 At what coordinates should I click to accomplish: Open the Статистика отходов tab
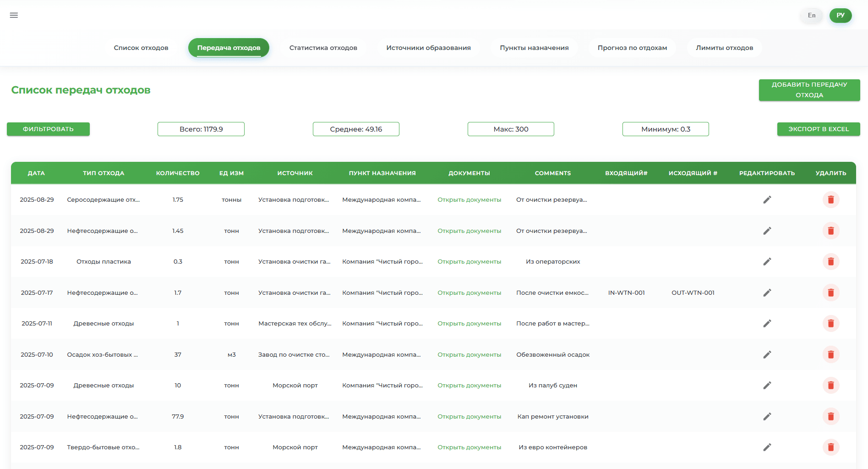pyautogui.click(x=323, y=48)
